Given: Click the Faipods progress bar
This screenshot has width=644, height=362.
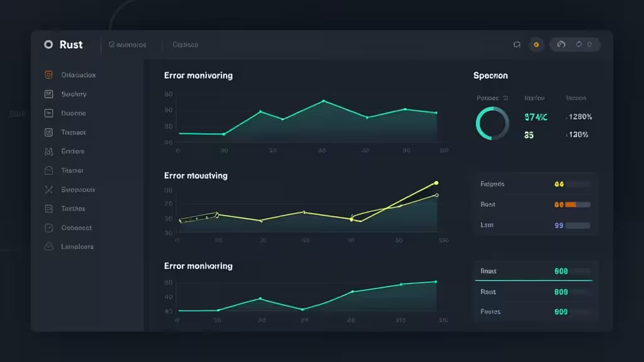Looking at the screenshot, I should (577, 184).
